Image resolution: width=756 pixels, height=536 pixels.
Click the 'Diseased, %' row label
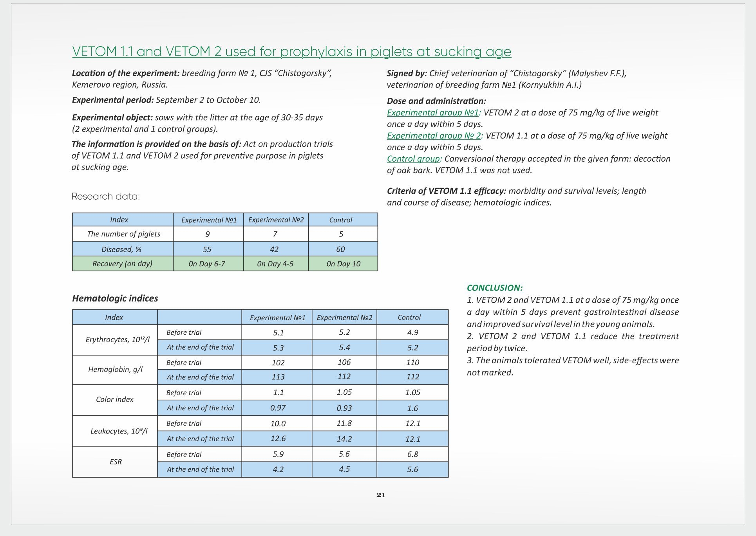point(121,249)
